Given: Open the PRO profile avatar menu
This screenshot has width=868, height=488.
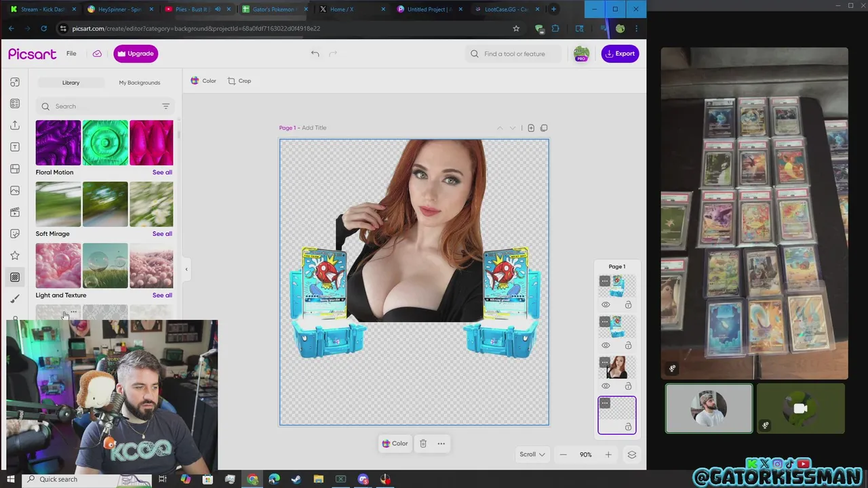Looking at the screenshot, I should coord(581,54).
